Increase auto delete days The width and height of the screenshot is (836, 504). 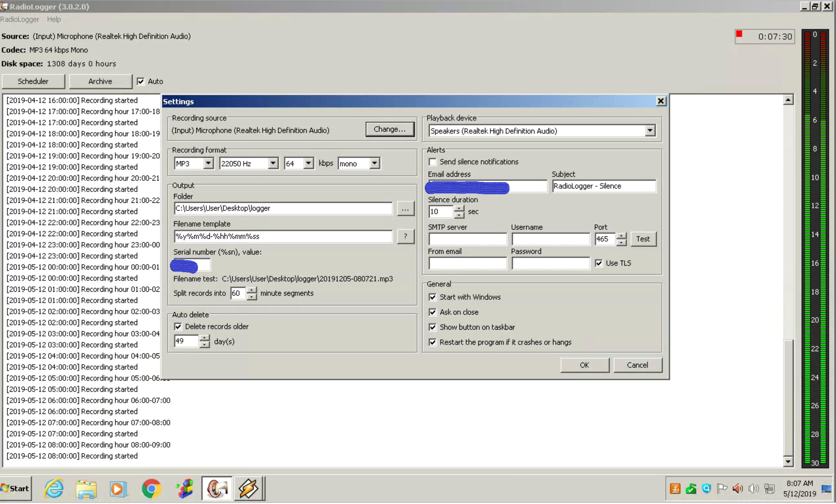coord(204,338)
